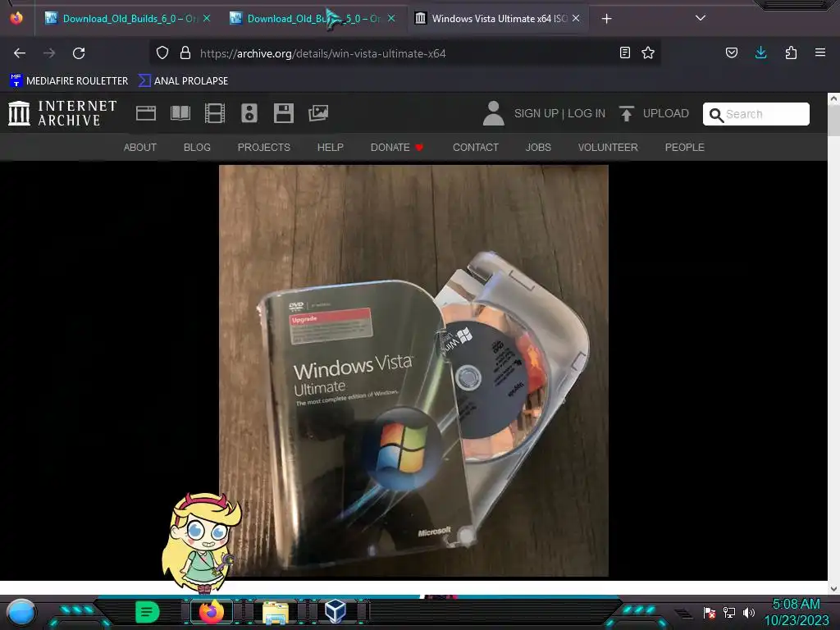The height and width of the screenshot is (630, 840).
Task: Bookmark this page with the star
Action: [x=648, y=52]
